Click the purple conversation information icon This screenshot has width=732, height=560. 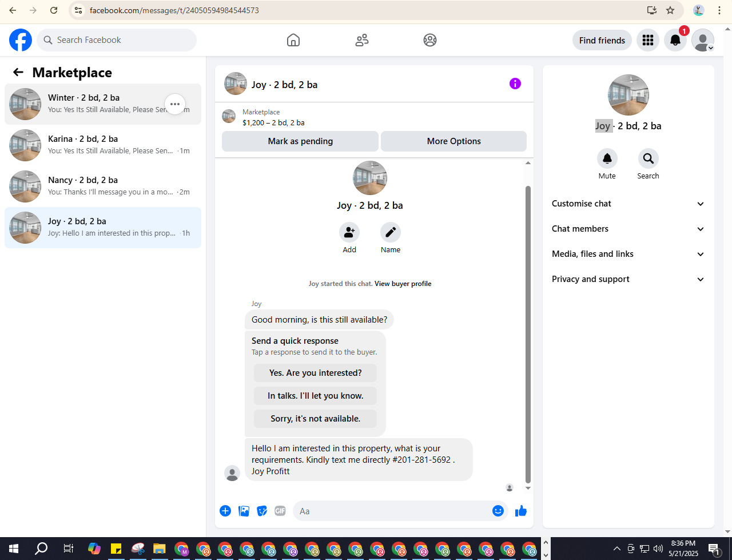tap(515, 84)
